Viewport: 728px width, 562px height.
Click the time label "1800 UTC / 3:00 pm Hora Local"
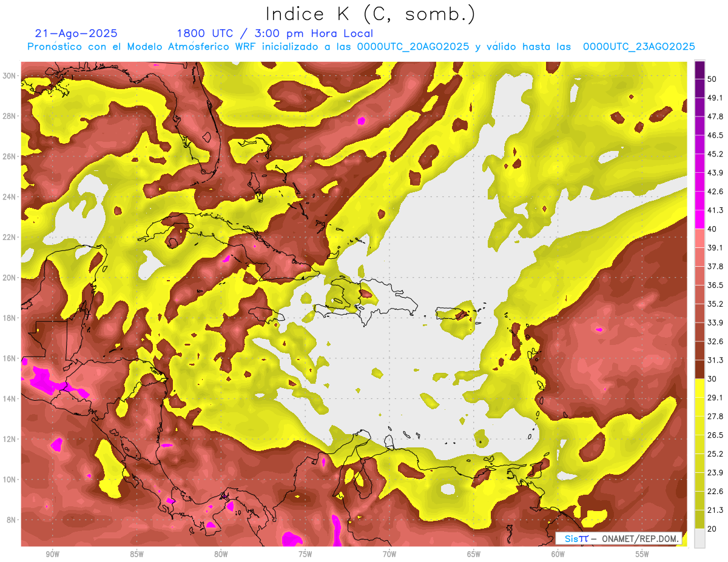pos(275,33)
